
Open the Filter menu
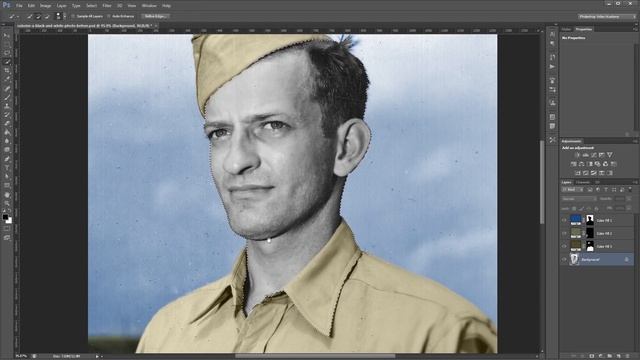click(107, 6)
